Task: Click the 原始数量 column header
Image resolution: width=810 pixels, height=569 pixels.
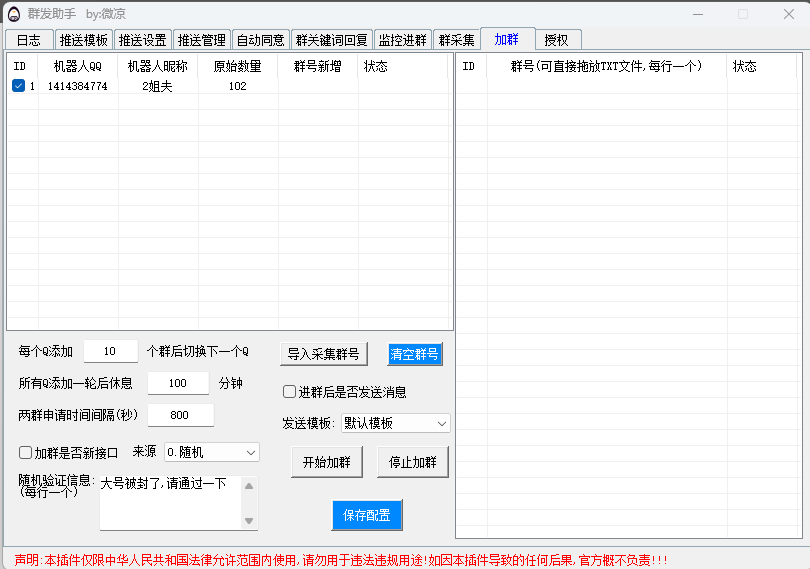Action: point(237,66)
